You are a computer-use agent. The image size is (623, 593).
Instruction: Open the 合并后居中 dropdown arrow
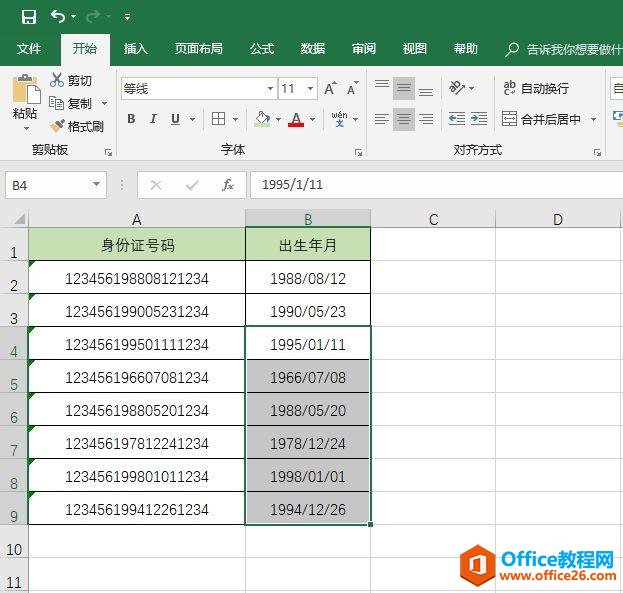593,119
